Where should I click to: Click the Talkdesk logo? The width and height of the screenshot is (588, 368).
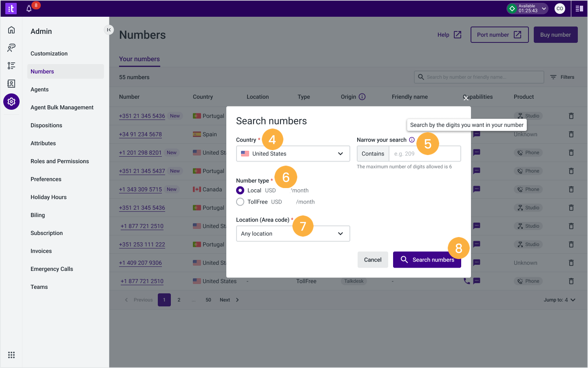11,8
